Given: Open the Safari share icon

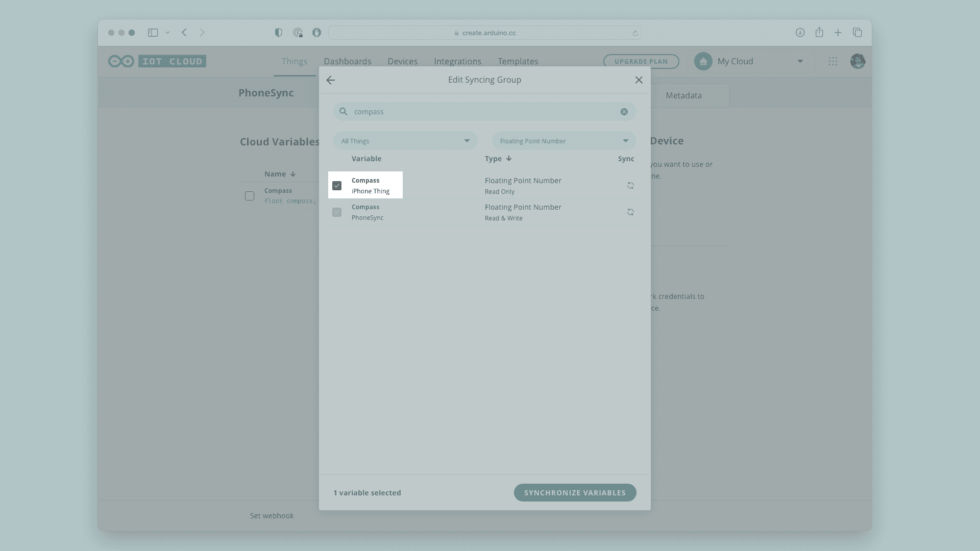Looking at the screenshot, I should [x=819, y=33].
